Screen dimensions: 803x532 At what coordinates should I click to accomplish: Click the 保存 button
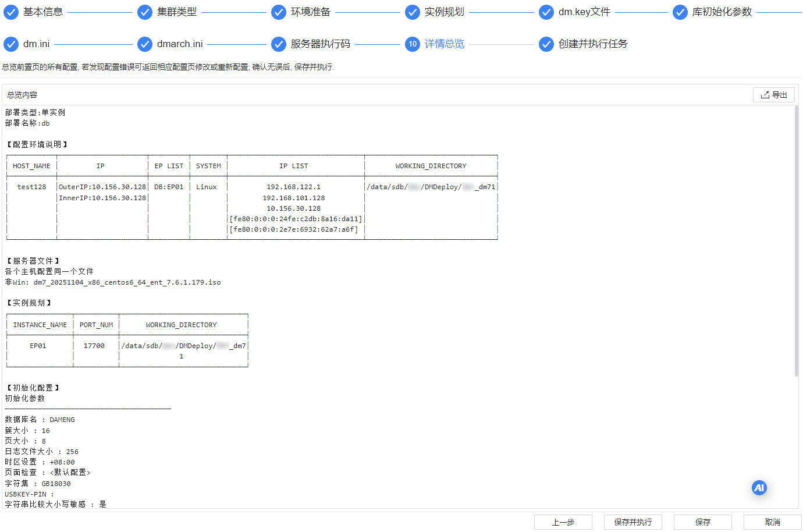703,522
